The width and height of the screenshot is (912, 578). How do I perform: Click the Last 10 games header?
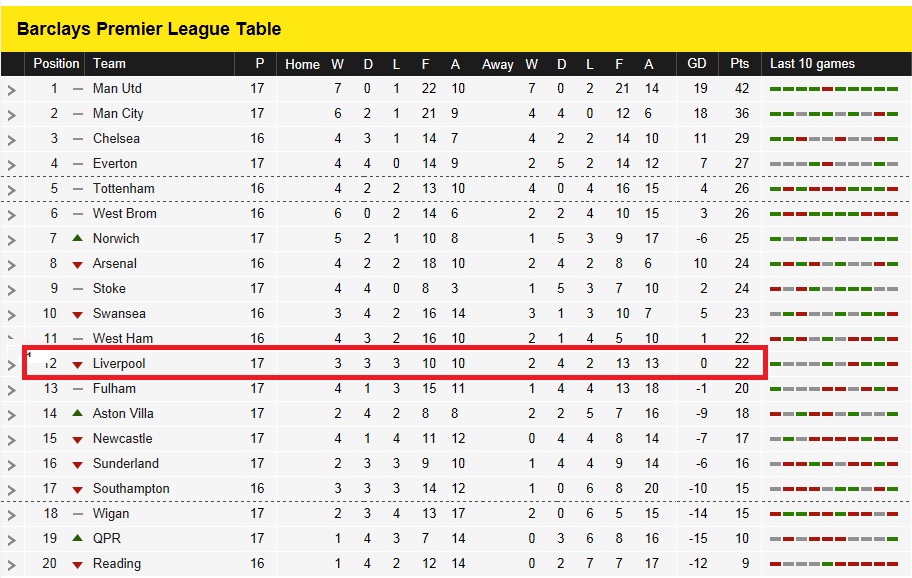tap(812, 63)
